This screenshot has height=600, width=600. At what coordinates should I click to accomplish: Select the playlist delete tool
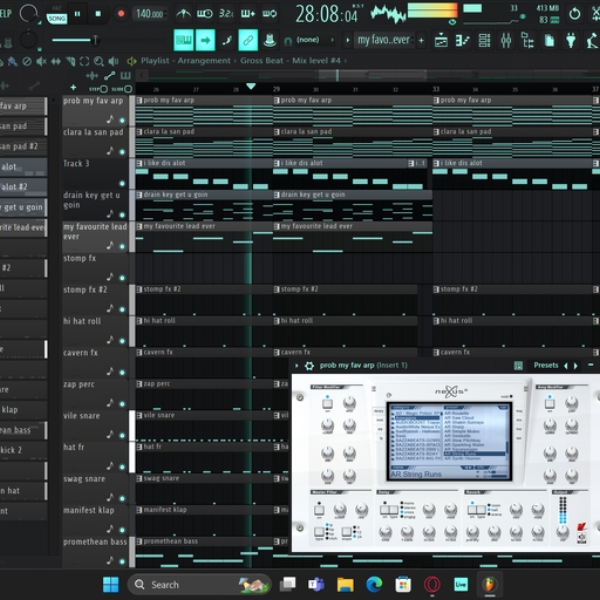pos(27,61)
